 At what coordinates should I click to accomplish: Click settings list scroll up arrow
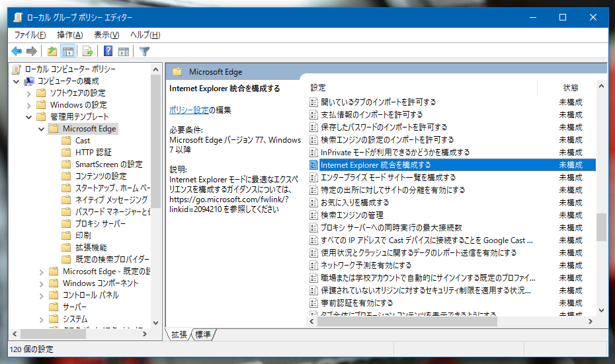[601, 86]
